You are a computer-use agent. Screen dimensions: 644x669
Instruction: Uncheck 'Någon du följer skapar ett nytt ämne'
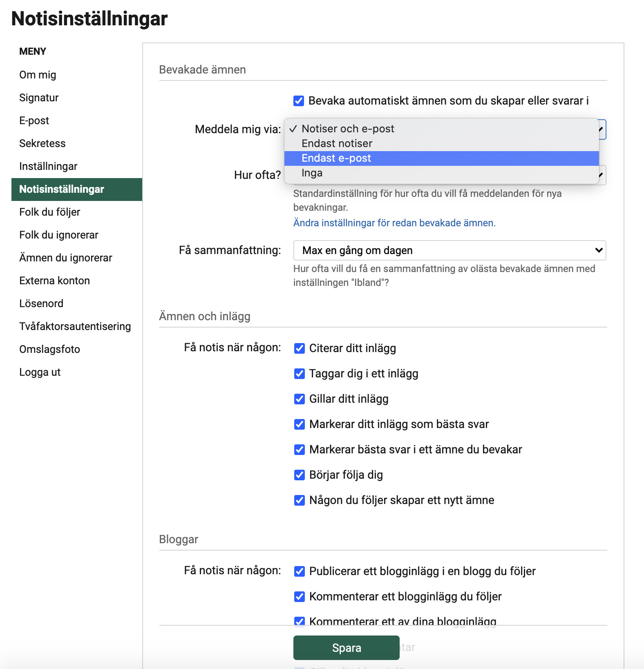[300, 500]
